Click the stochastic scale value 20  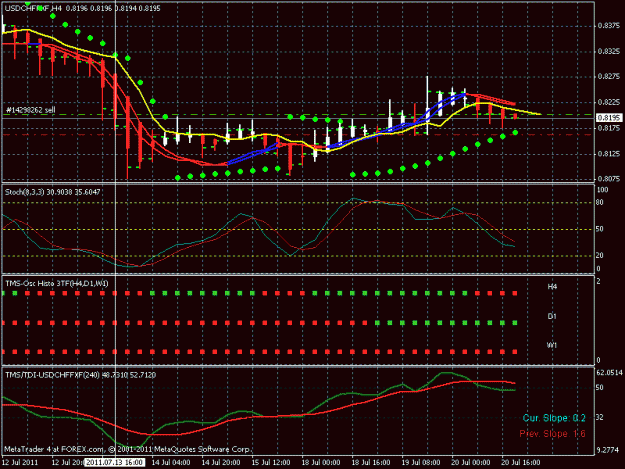point(600,255)
